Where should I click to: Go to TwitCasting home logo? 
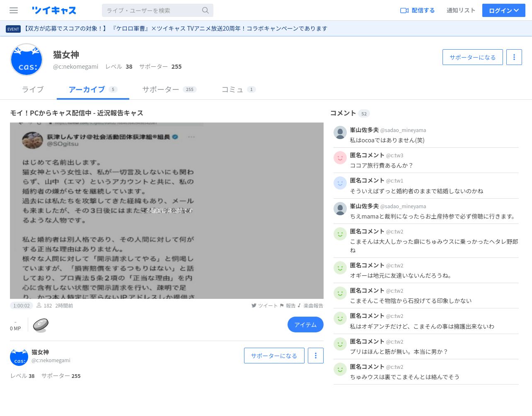point(54,10)
